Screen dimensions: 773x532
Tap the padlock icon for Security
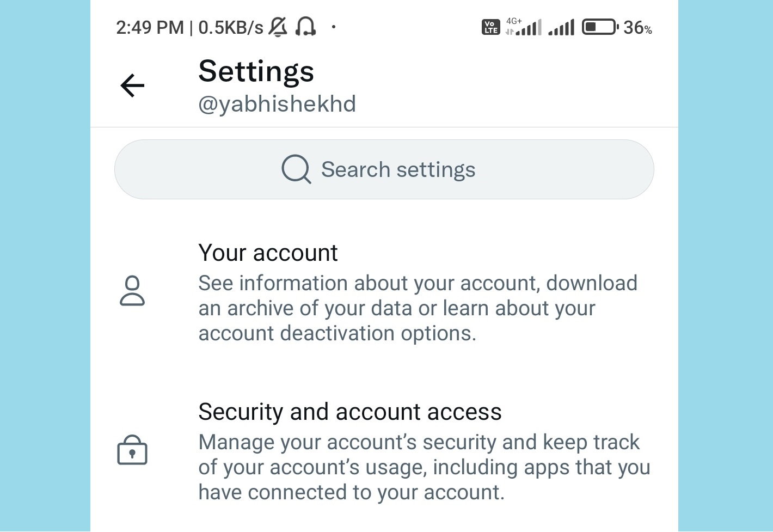132,450
